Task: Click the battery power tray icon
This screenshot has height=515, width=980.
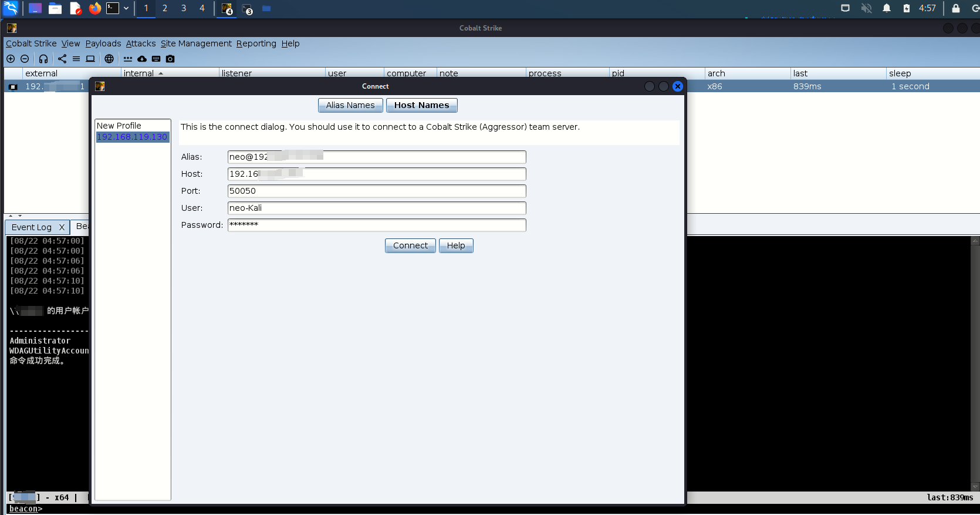Action: tap(907, 8)
